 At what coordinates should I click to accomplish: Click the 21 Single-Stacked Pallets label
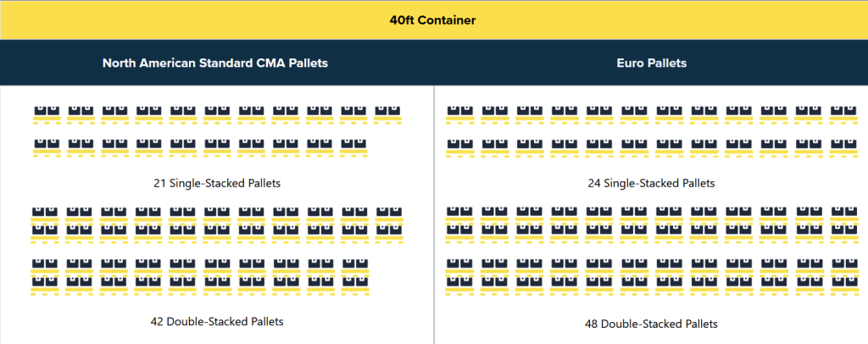[217, 183]
